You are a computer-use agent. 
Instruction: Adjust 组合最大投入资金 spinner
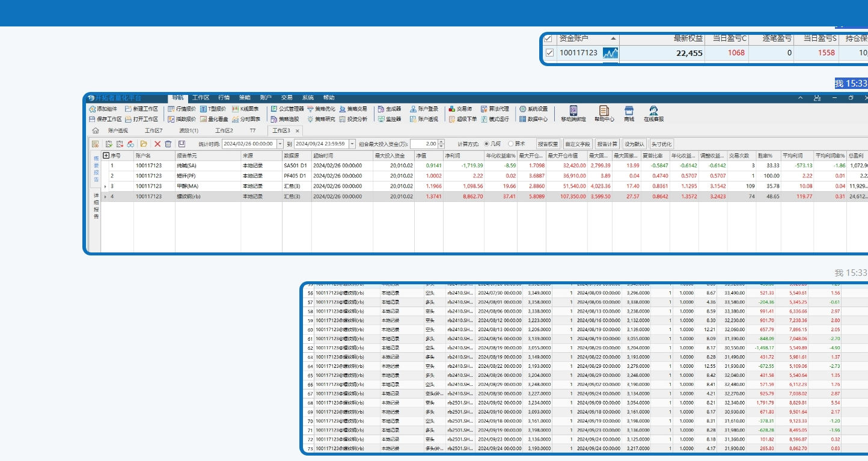tap(441, 144)
